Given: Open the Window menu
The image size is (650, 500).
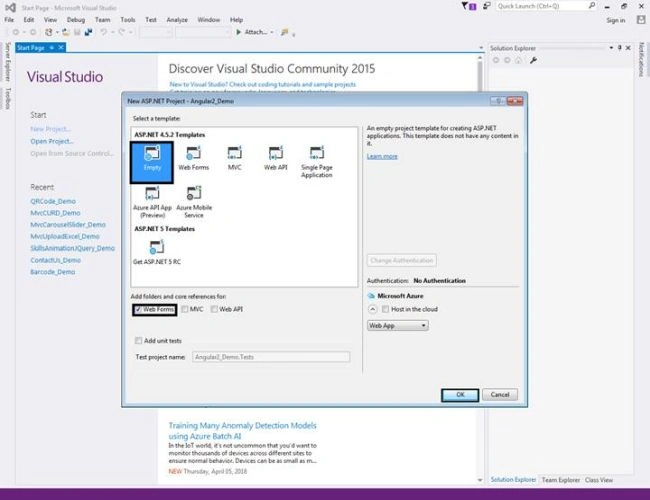Looking at the screenshot, I should coord(209,19).
